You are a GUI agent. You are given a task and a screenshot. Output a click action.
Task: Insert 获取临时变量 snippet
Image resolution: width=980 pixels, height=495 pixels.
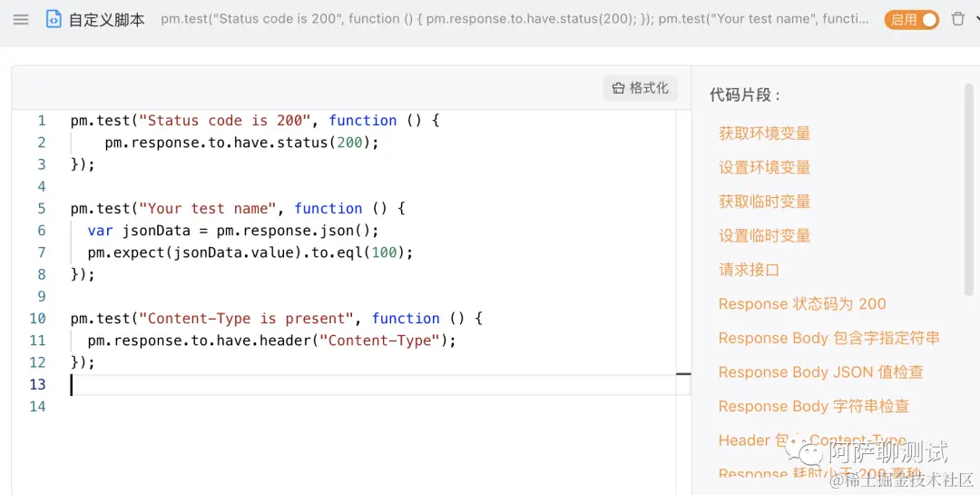764,202
